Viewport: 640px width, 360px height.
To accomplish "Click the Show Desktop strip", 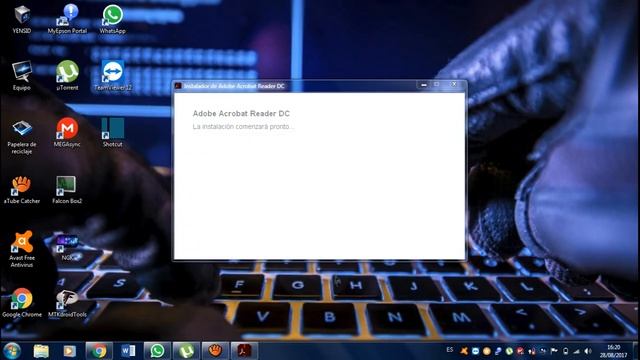I will [636, 351].
